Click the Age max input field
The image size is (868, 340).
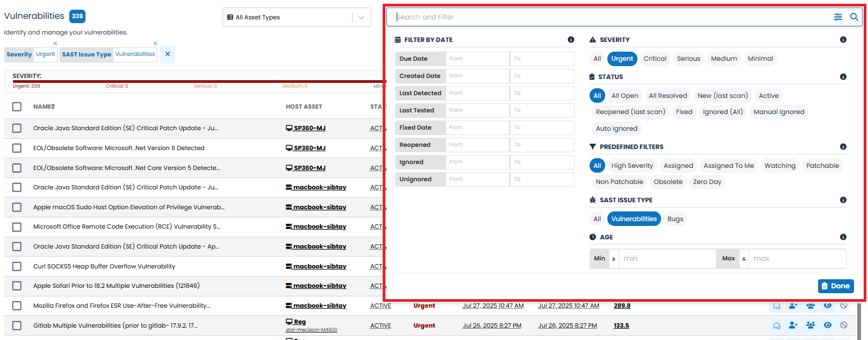pyautogui.click(x=797, y=259)
